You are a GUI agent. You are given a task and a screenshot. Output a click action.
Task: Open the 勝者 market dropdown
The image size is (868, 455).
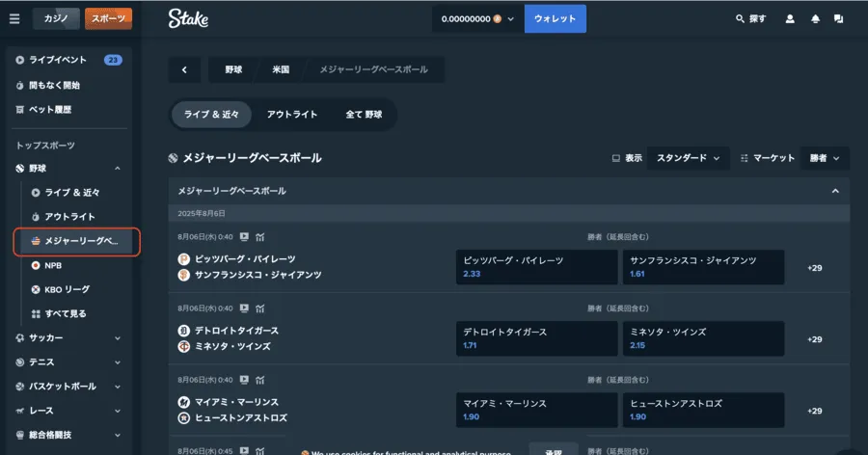tap(825, 158)
